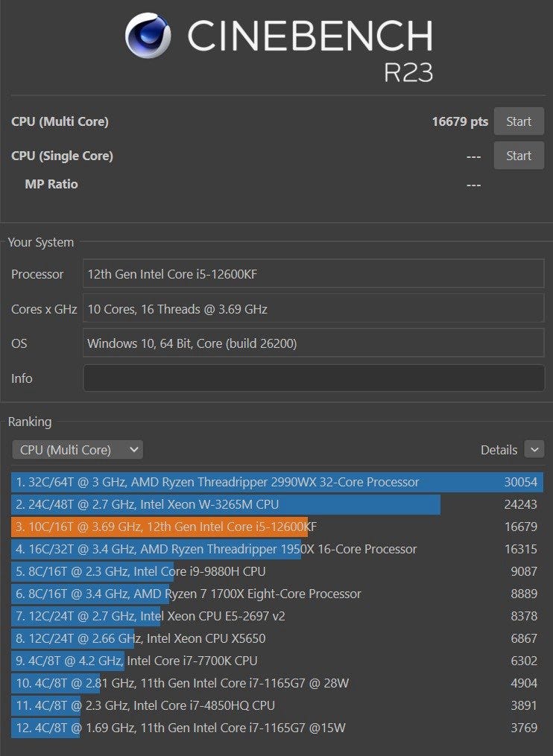Click the Info input field

[314, 378]
